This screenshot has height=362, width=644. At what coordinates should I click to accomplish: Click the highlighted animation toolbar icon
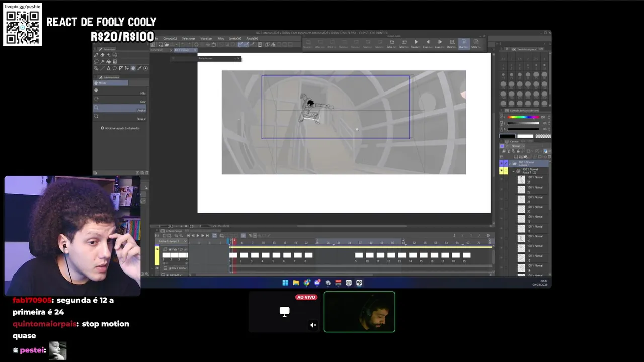[464, 43]
